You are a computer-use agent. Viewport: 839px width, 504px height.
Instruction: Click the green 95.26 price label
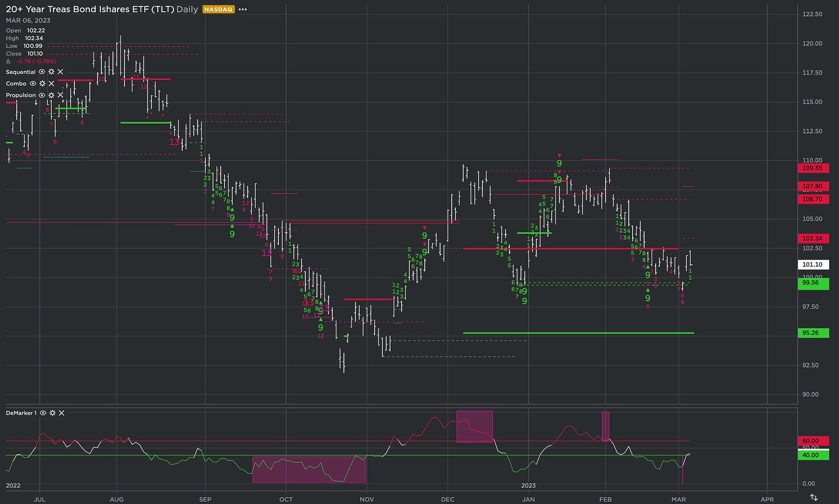point(812,333)
